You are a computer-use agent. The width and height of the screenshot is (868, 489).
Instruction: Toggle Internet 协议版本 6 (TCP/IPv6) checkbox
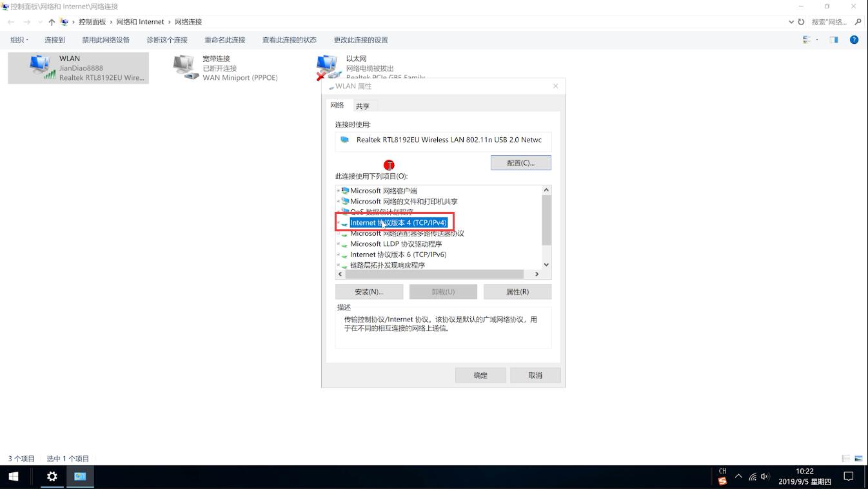coord(338,254)
